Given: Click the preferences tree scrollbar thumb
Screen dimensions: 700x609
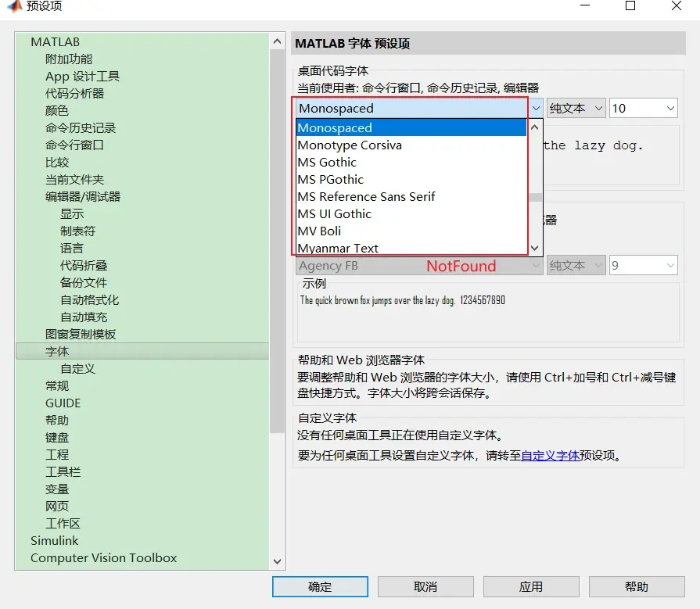Looking at the screenshot, I should pos(277,241).
